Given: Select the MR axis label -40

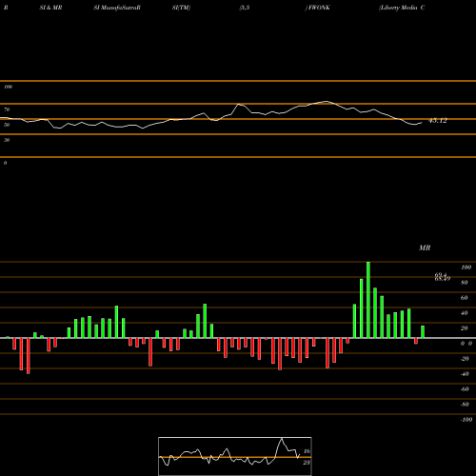Looking at the screenshot, I should (465, 374).
